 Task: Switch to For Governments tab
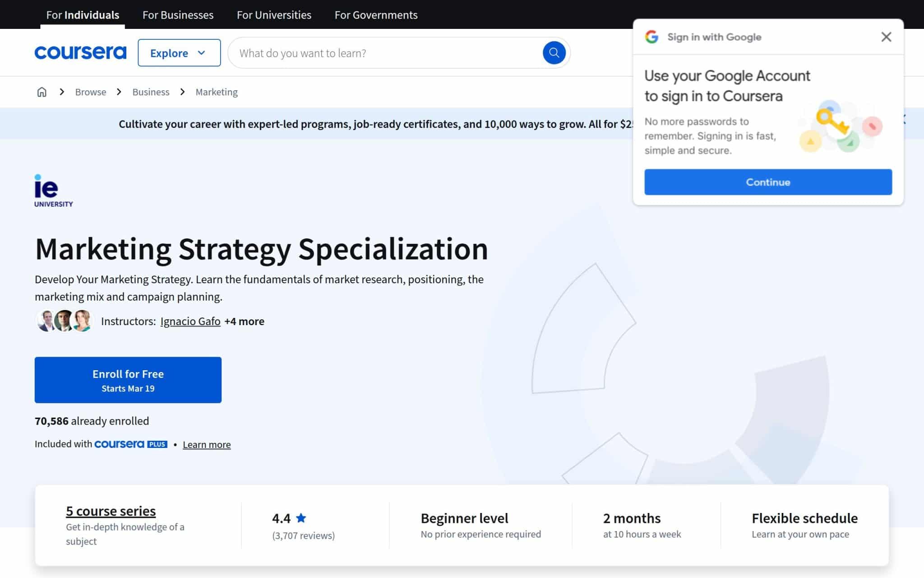[376, 15]
